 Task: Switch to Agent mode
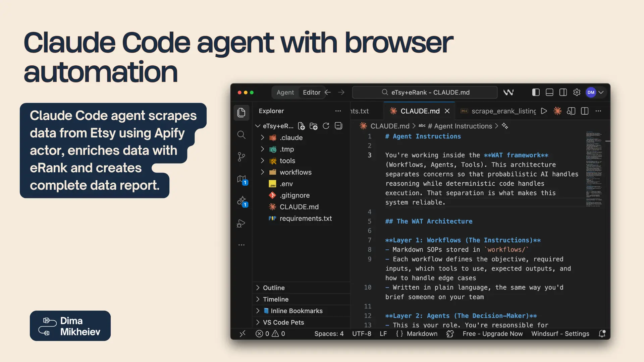tap(285, 93)
